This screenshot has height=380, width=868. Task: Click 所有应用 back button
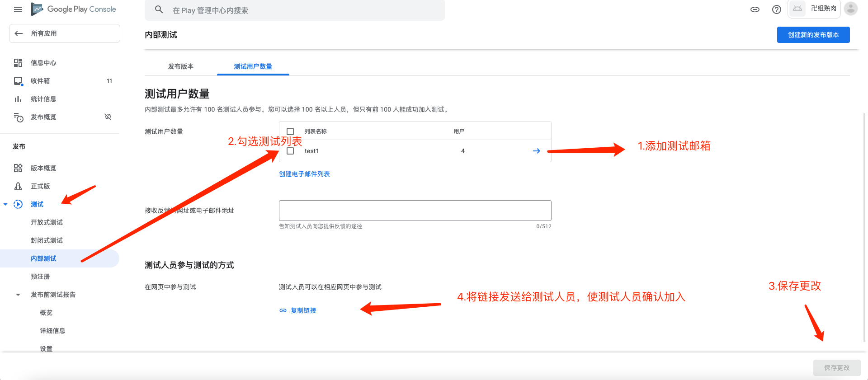tap(65, 33)
